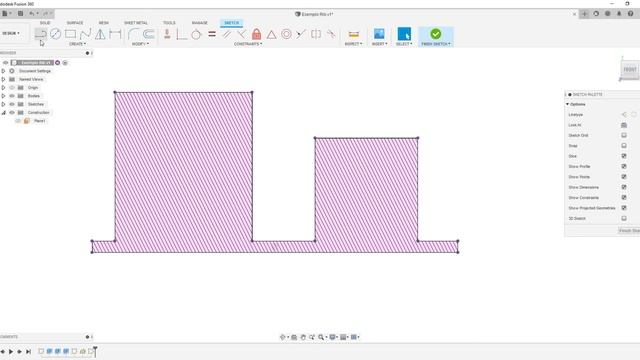Image resolution: width=640 pixels, height=360 pixels.
Task: Open the Zoom magnifier tool
Action: point(321,337)
